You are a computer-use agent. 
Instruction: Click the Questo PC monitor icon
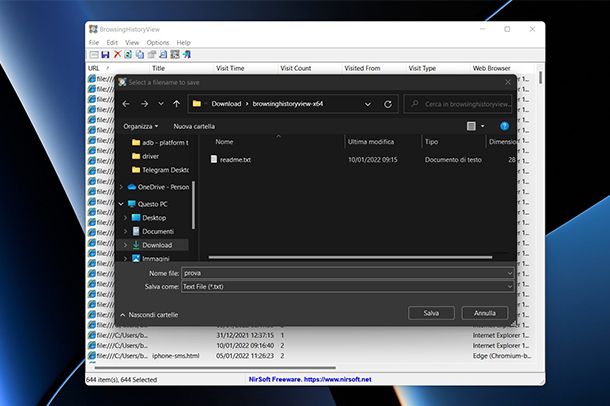click(132, 204)
